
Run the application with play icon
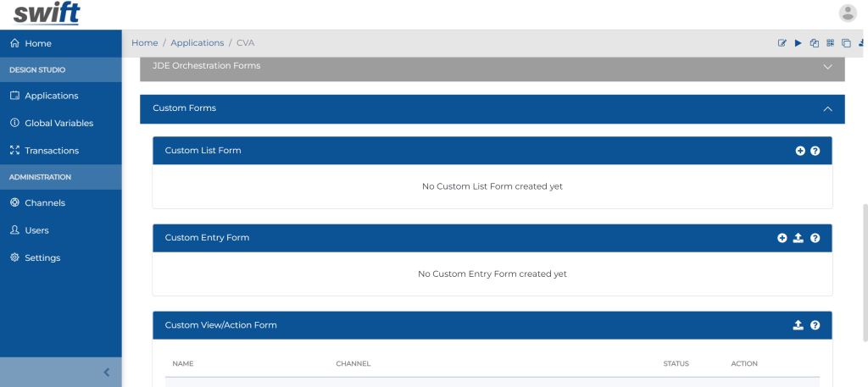click(x=798, y=43)
